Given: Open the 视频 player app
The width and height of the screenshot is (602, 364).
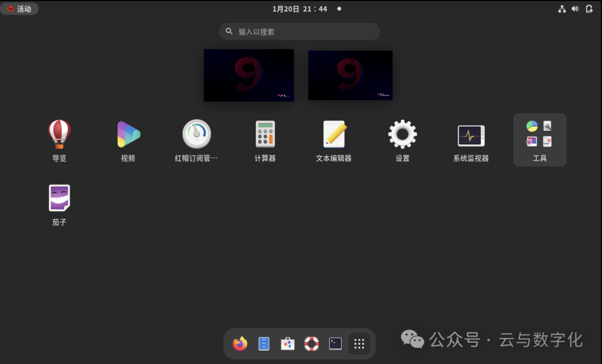Looking at the screenshot, I should click(x=128, y=134).
